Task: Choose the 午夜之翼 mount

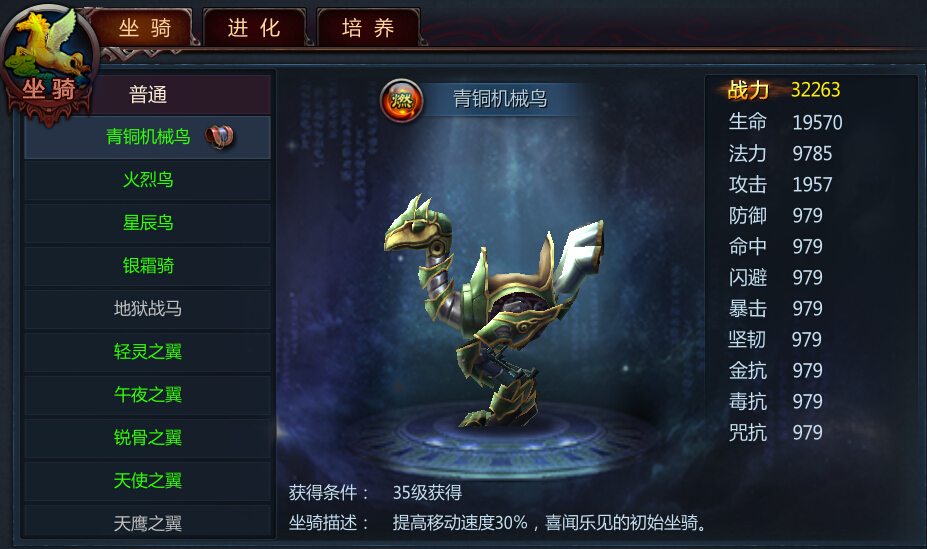Action: click(x=148, y=395)
